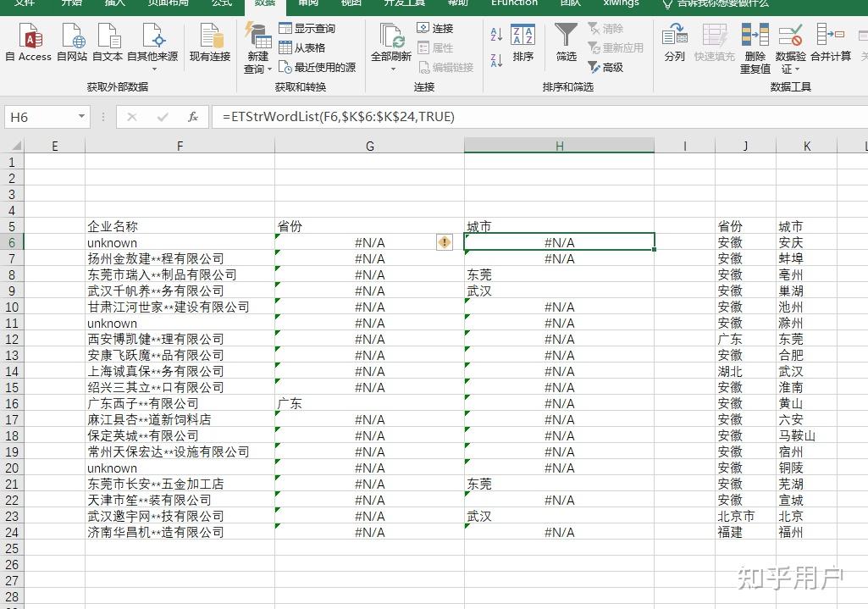Click the 自文本 text import icon
The width and height of the screenshot is (868, 609).
108,42
